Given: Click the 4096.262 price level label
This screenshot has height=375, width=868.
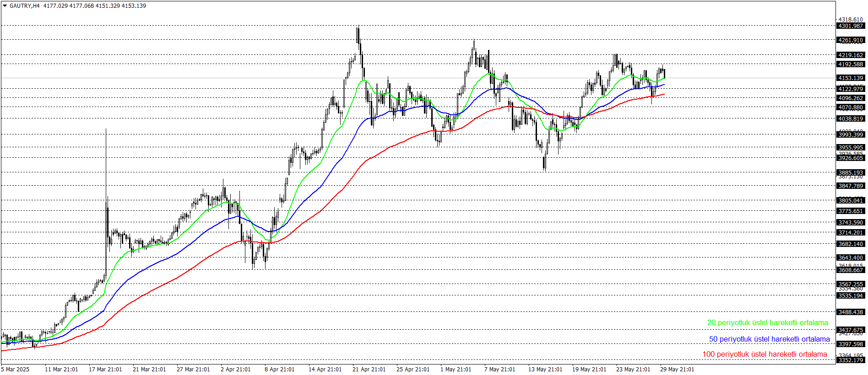Looking at the screenshot, I should tap(851, 98).
